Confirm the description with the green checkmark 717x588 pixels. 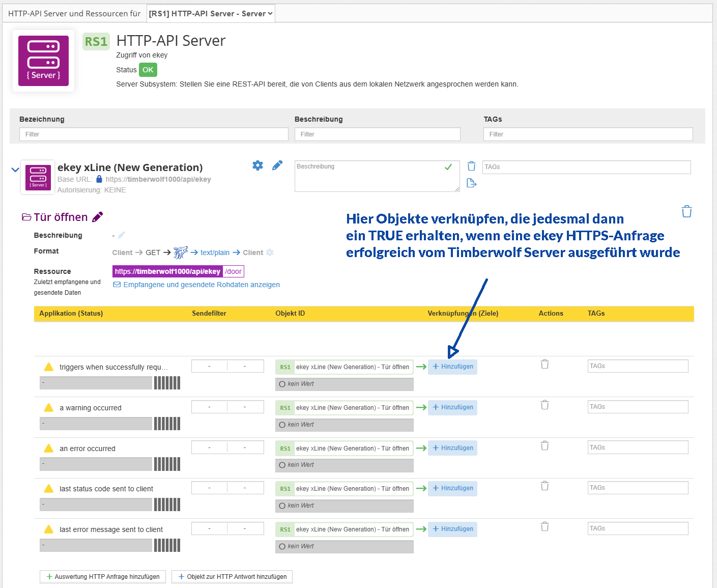[x=448, y=167]
